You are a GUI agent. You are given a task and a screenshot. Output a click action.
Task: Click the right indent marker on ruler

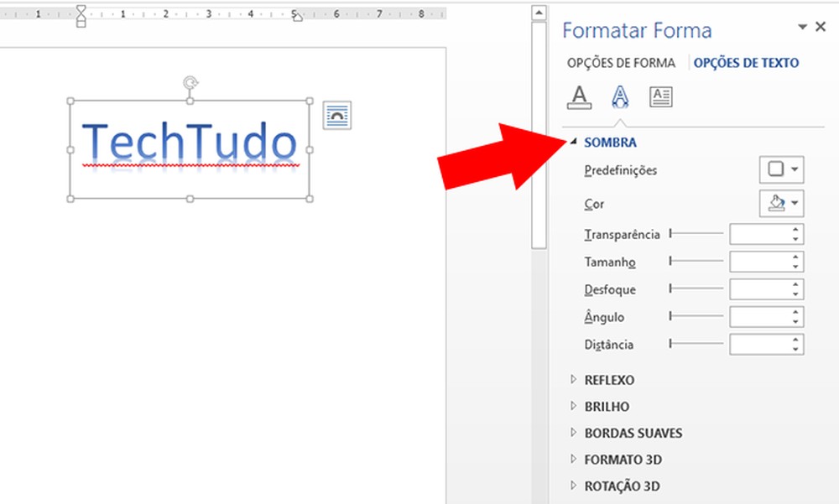click(298, 17)
